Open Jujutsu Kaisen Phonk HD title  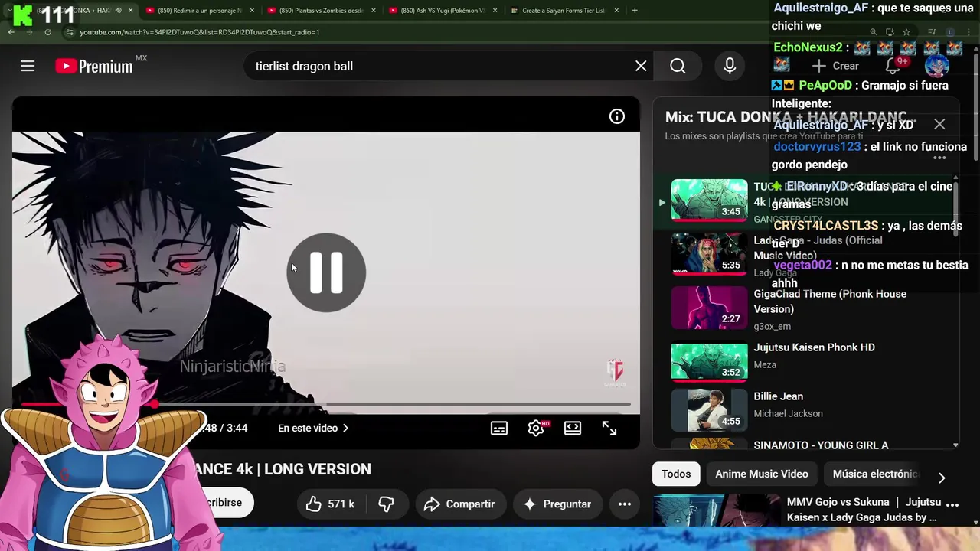(814, 347)
